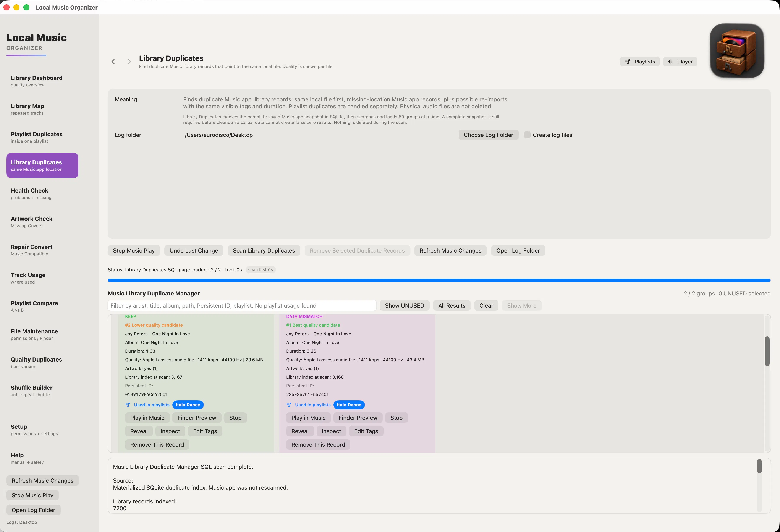Click the duplicate filter text field
The image size is (780, 532).
pos(242,306)
